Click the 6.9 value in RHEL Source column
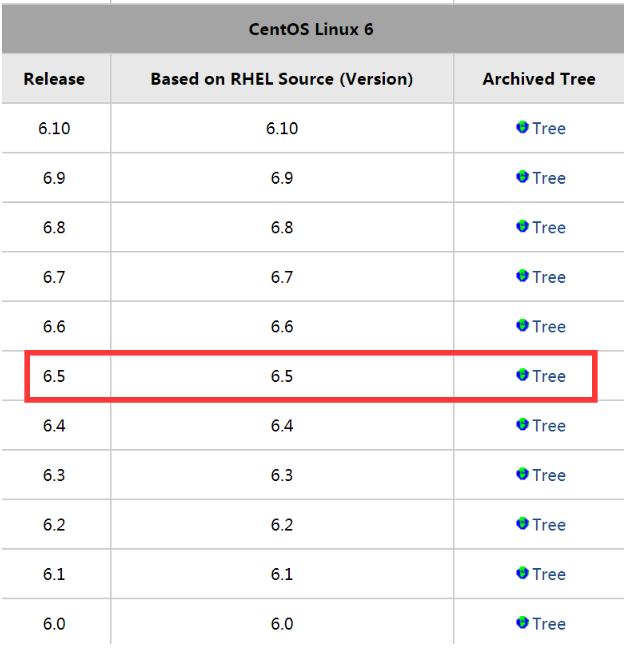This screenshot has width=630, height=652. tap(282, 178)
